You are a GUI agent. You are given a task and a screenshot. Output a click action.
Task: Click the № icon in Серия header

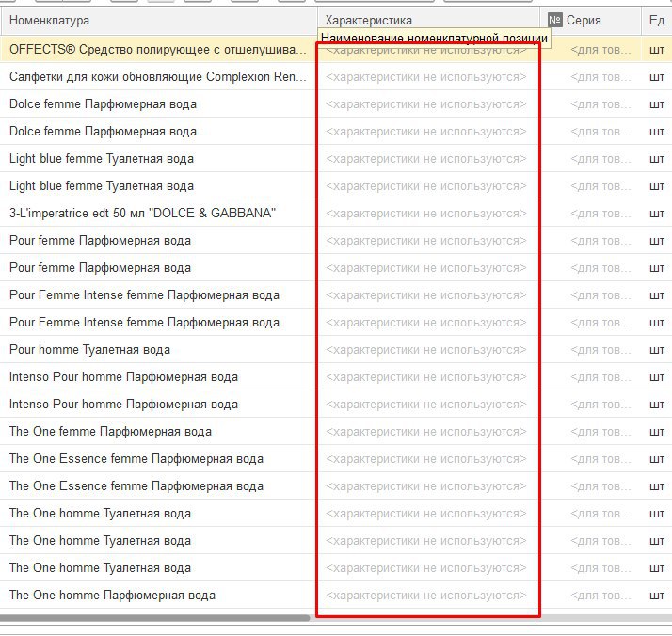click(555, 20)
